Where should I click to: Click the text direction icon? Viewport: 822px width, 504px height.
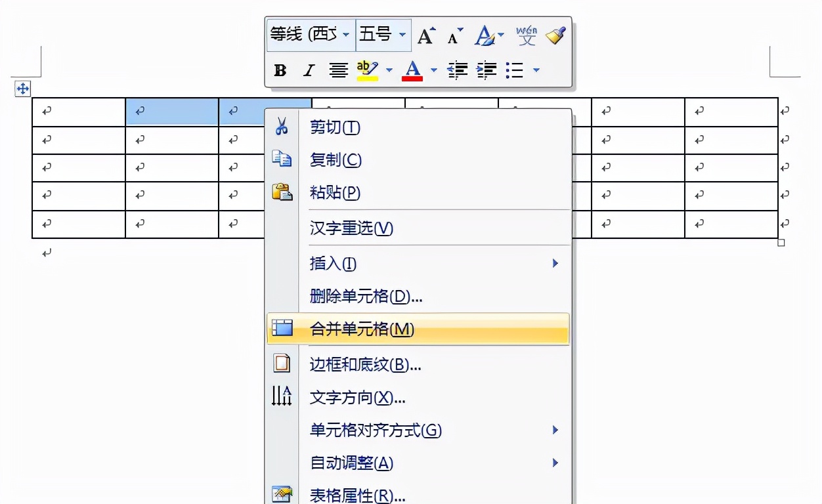click(x=282, y=396)
